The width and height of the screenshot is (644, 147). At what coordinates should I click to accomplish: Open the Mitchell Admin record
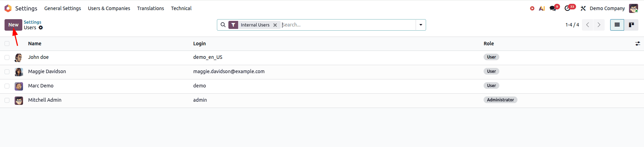click(x=45, y=100)
